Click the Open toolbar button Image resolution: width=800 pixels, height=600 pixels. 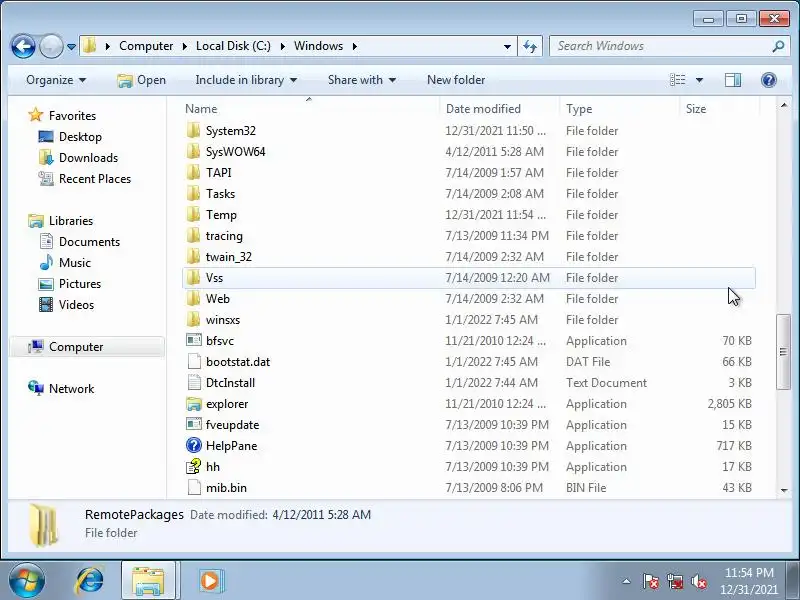tap(141, 80)
